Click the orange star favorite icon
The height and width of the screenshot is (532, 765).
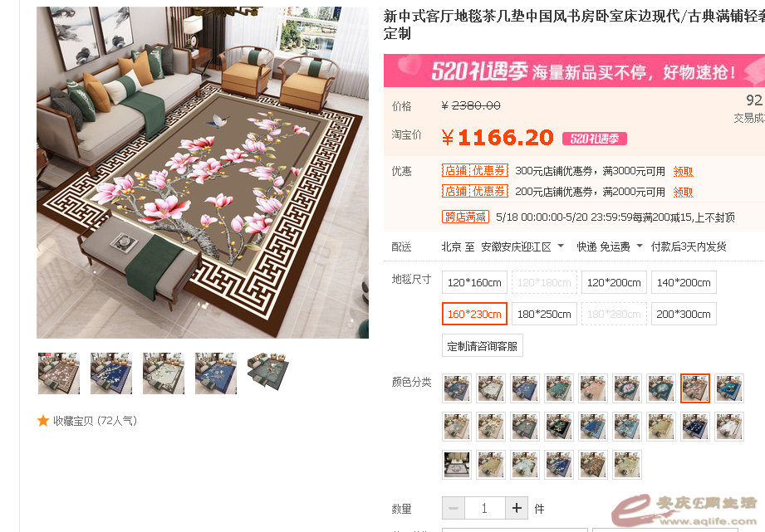(43, 420)
